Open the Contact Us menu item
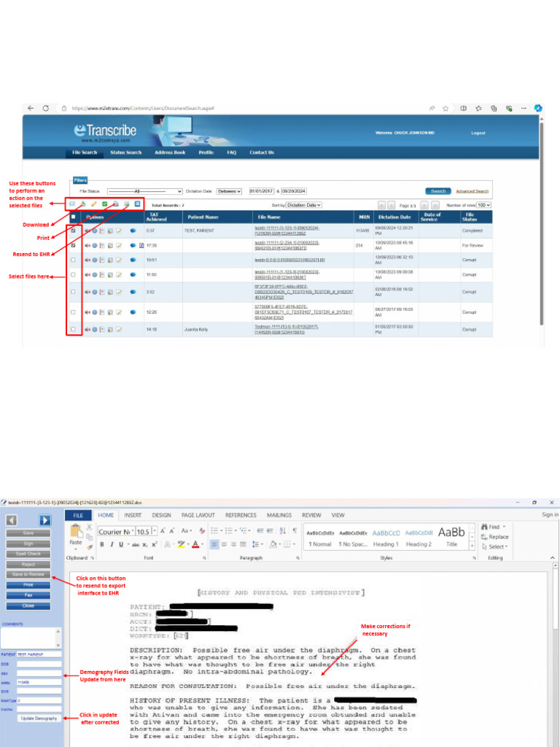Image resolution: width=560 pixels, height=747 pixels. click(262, 153)
